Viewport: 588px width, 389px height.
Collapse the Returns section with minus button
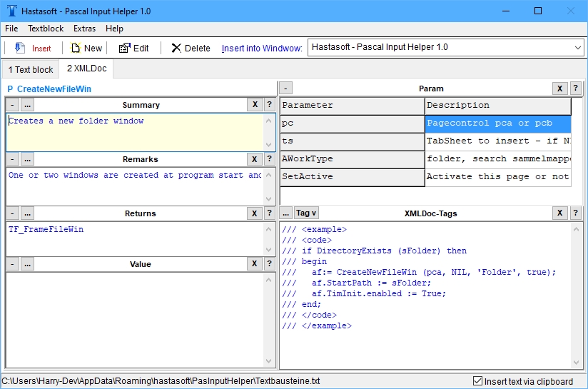point(12,213)
